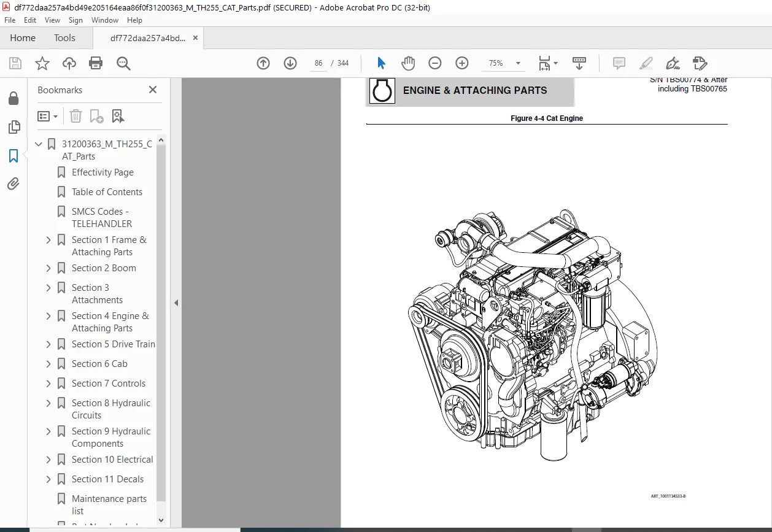Select the Figure 4-4 Cat Engine caption

click(x=547, y=118)
